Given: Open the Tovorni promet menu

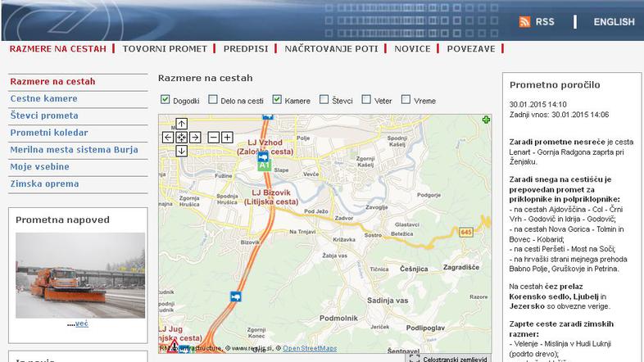Looking at the screenshot, I should coord(165,48).
